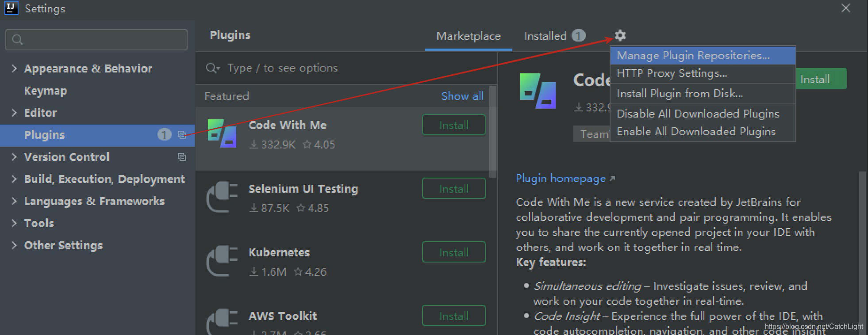The image size is (868, 335).
Task: Choose Install Plugin from Disk
Action: [703, 94]
